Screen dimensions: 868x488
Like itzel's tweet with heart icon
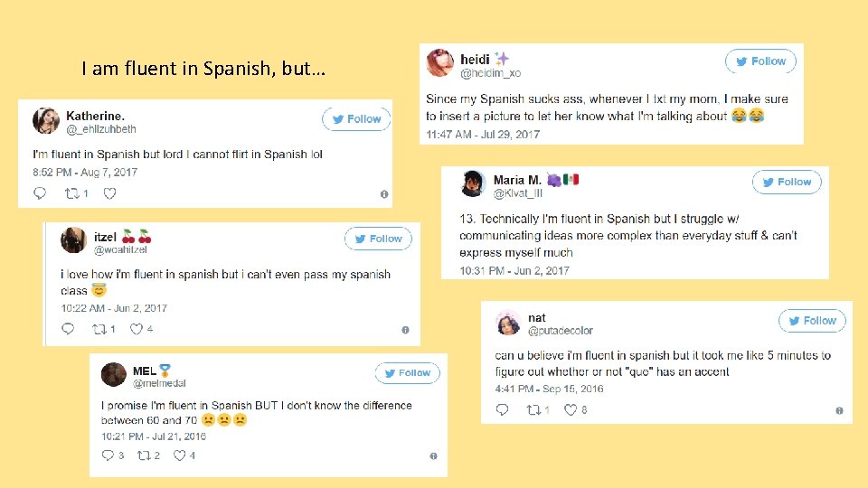[137, 329]
